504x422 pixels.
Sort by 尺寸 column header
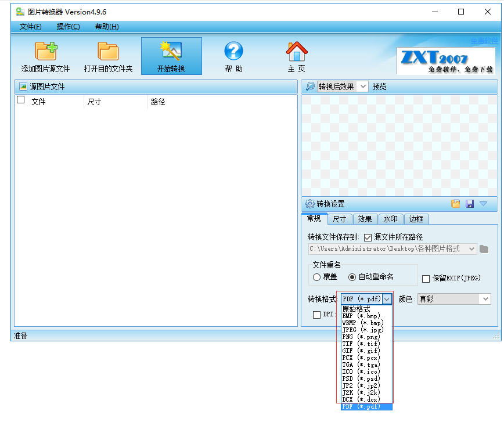(94, 102)
